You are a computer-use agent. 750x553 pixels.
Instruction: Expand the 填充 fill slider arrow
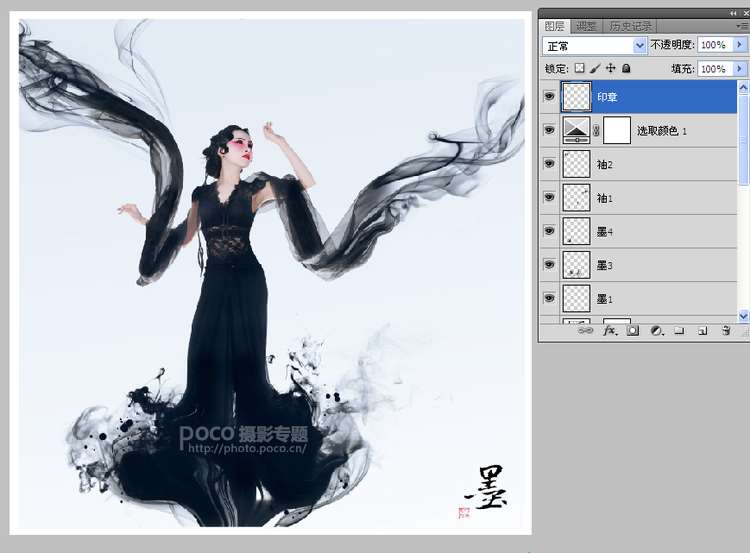[740, 69]
